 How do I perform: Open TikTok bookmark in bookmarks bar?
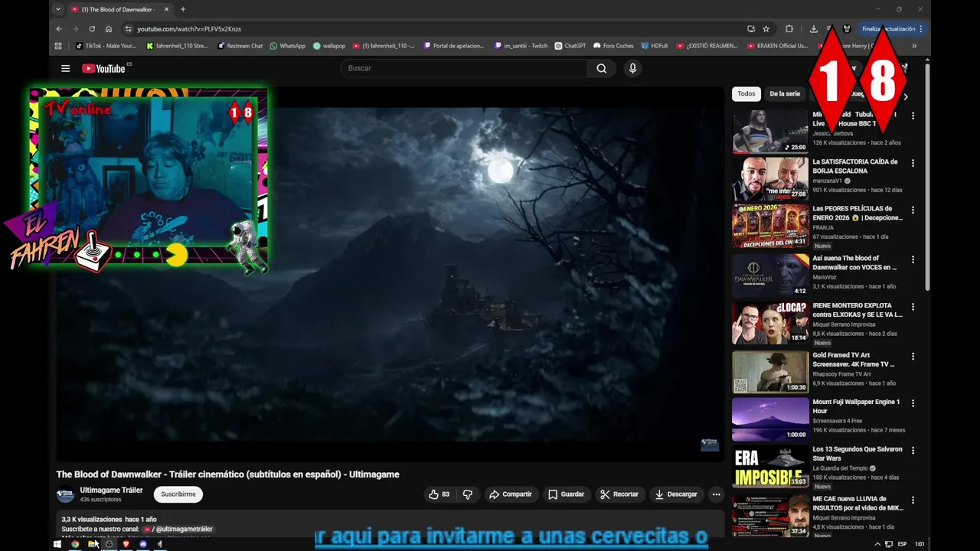106,46
